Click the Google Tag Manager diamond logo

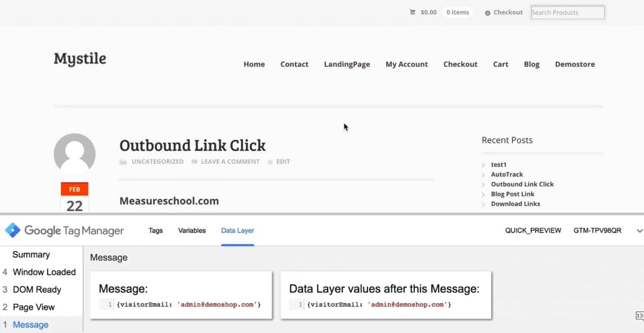(12, 230)
